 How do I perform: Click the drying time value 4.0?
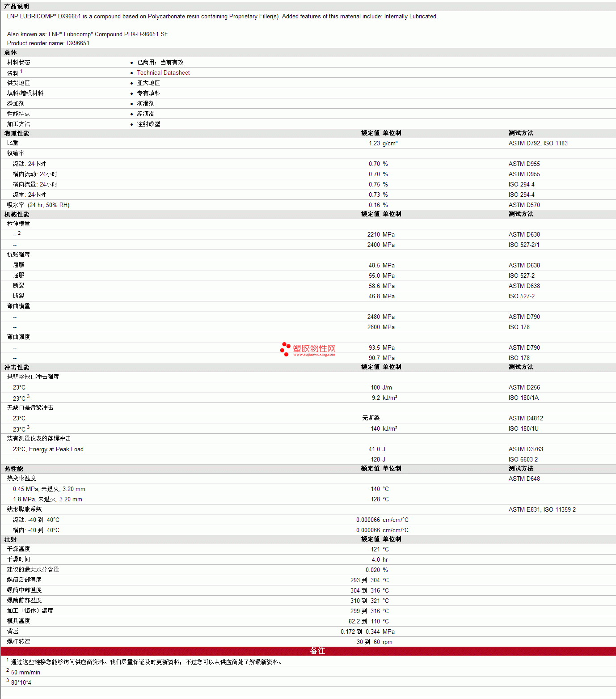(376, 560)
